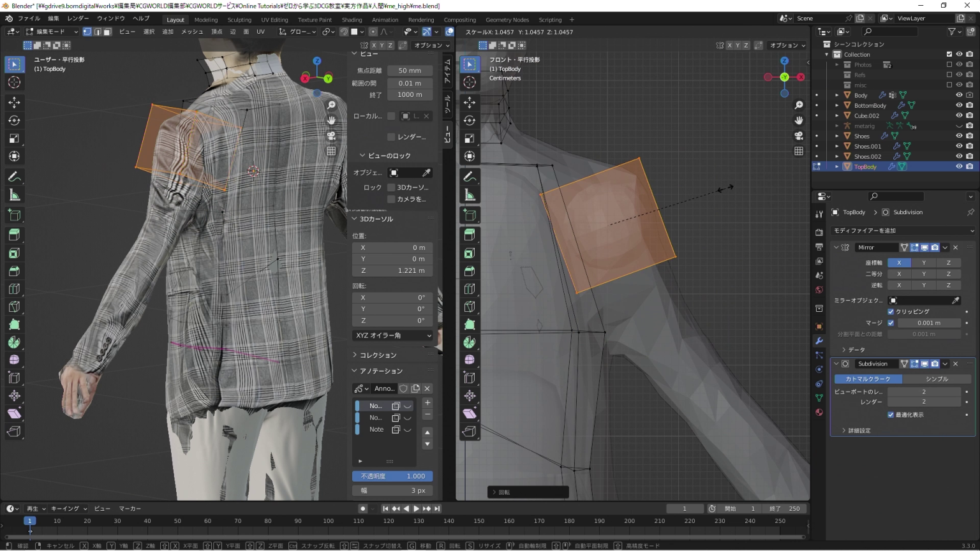Click the 3D Cursor tool in right viewport
Image resolution: width=980 pixels, height=551 pixels.
point(470,82)
